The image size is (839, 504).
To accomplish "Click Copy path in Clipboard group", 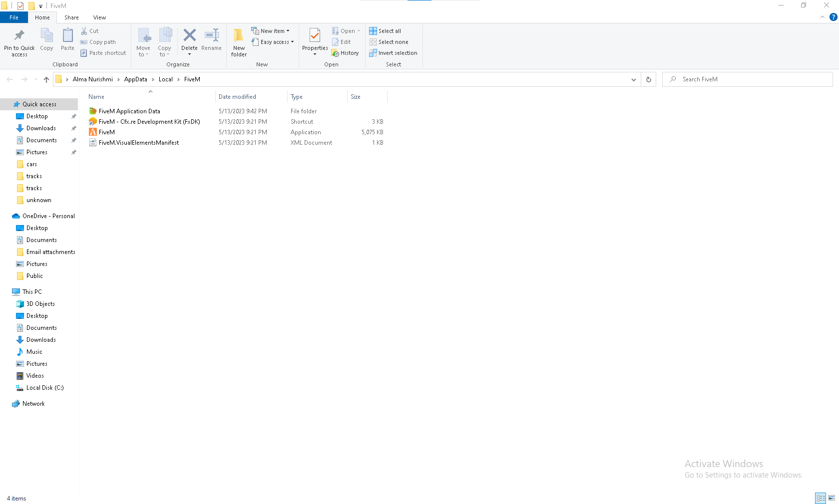I will 98,42.
